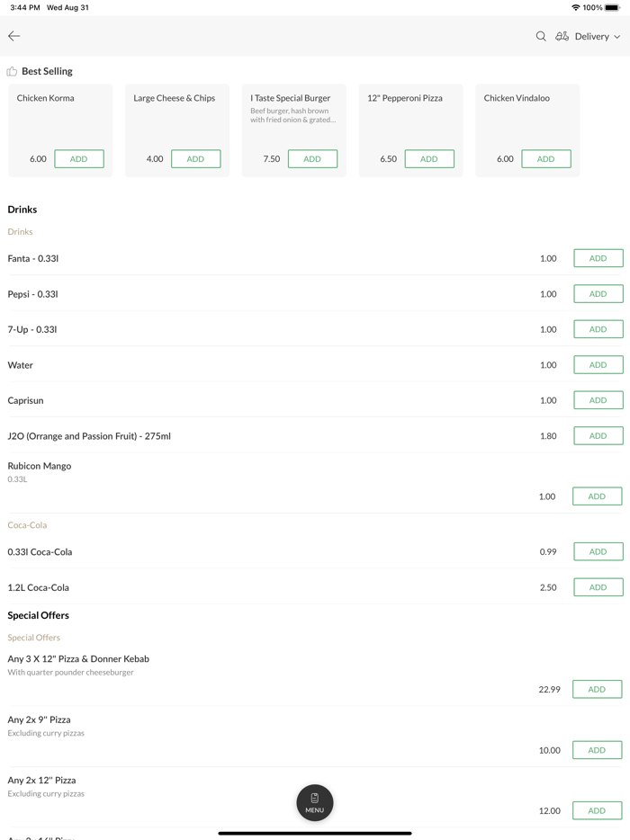Add the J2O drink to order
This screenshot has height=840, width=630.
pyautogui.click(x=598, y=436)
